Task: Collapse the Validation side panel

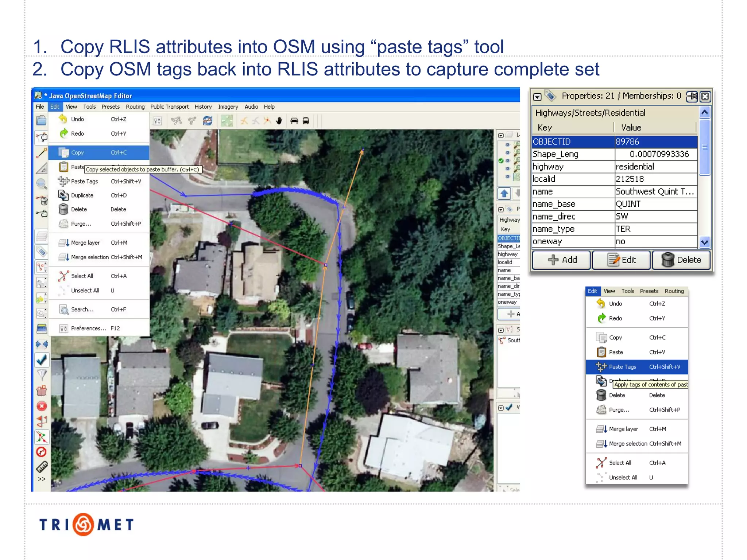Action: point(501,408)
